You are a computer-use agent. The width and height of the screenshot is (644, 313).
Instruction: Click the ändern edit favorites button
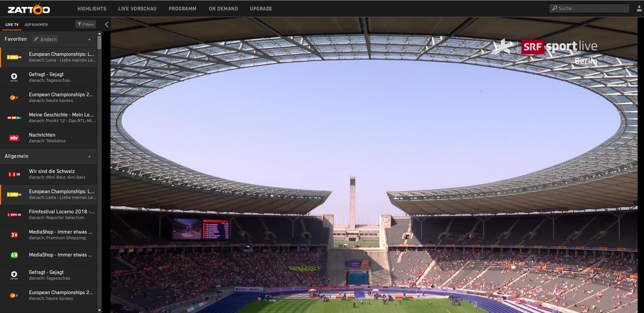tap(45, 39)
